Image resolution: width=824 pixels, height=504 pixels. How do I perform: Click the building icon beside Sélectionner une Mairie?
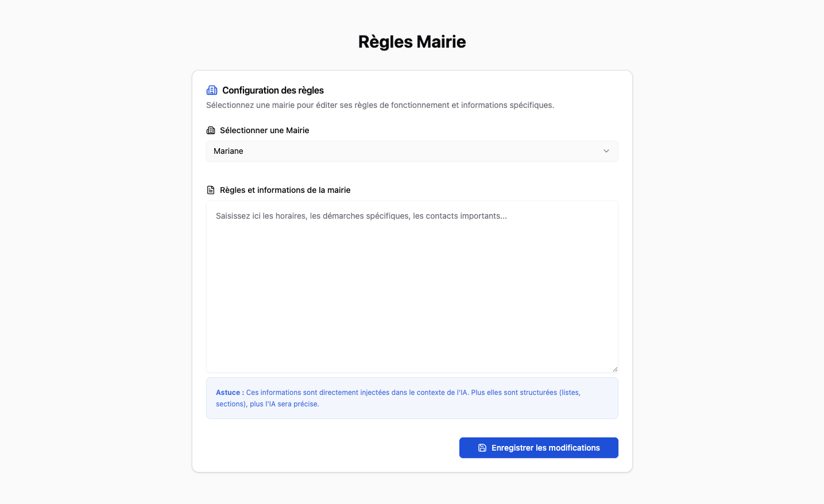pyautogui.click(x=210, y=130)
